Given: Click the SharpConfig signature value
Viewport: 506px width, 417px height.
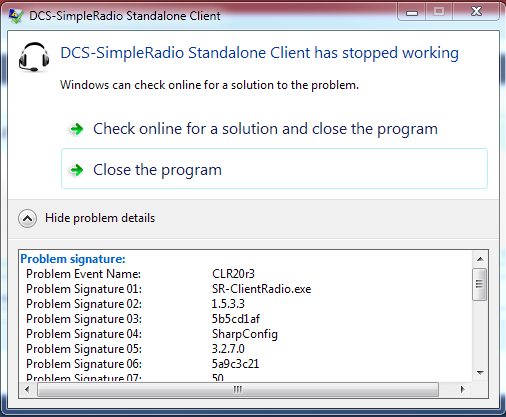Looking at the screenshot, I should (x=245, y=334).
